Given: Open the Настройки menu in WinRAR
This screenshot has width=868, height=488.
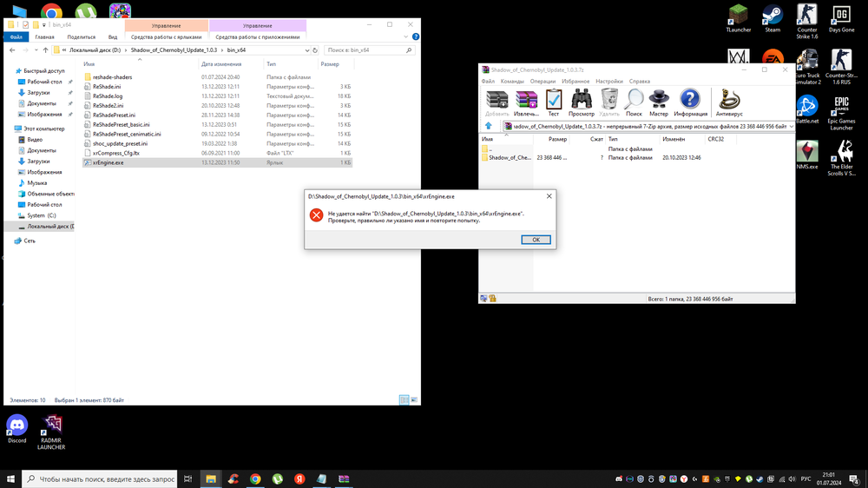Looking at the screenshot, I should pyautogui.click(x=609, y=82).
